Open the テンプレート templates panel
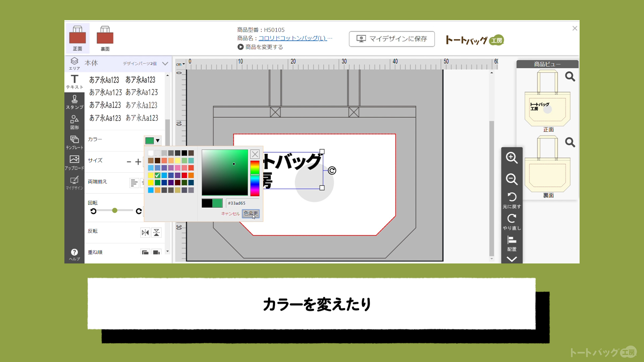Screen dimensions: 644x362 [74, 142]
